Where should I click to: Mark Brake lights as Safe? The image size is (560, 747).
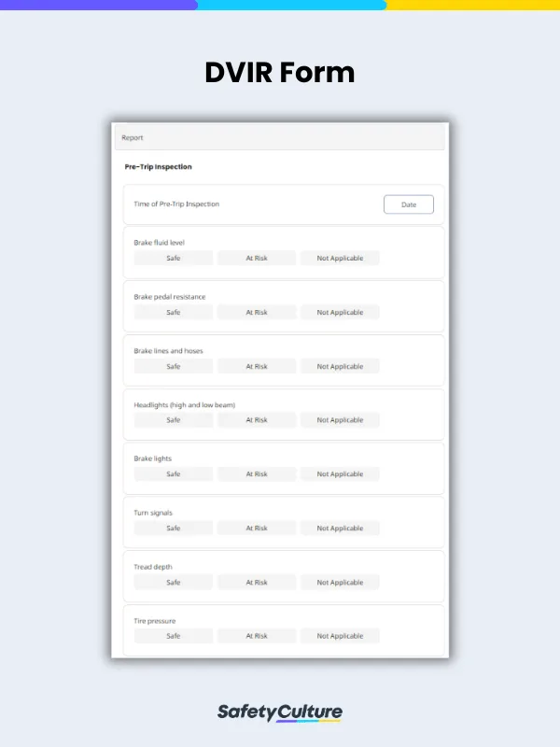173,474
